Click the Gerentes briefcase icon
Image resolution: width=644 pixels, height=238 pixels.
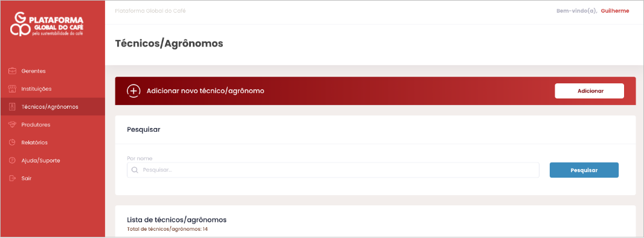[12, 71]
